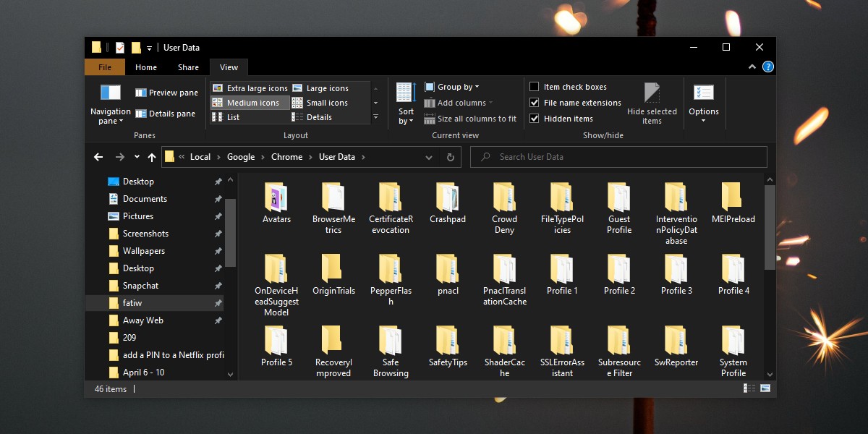This screenshot has width=868, height=434.
Task: Click the Properties quick access icon
Action: tap(120, 48)
